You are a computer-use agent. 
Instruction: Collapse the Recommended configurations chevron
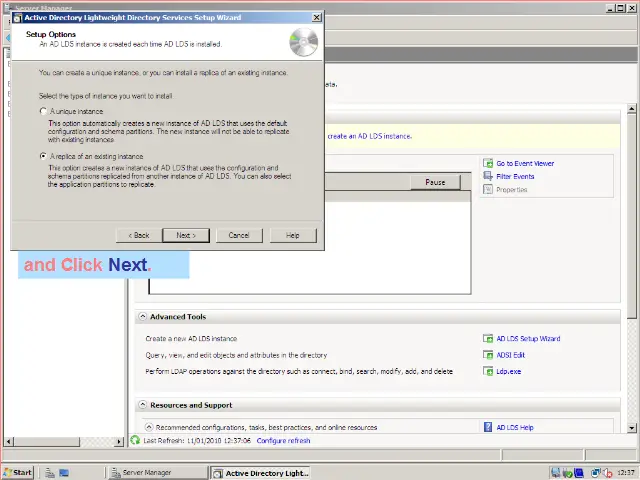149,427
